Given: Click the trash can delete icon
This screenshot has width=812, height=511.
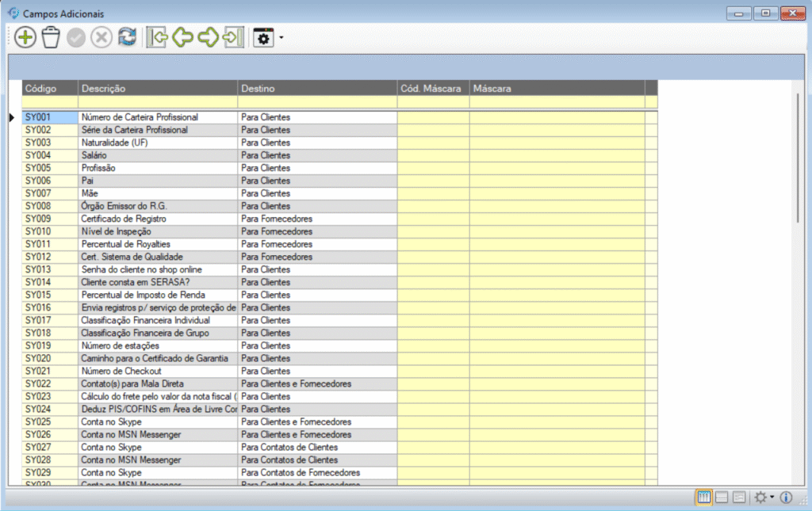Looking at the screenshot, I should [x=51, y=37].
